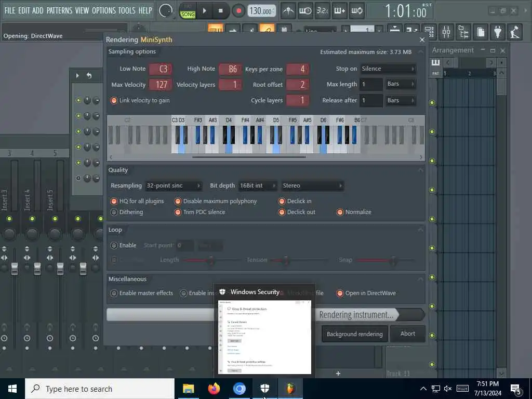Image resolution: width=532 pixels, height=399 pixels.
Task: Click the Root offset value 2
Action: pos(298,85)
